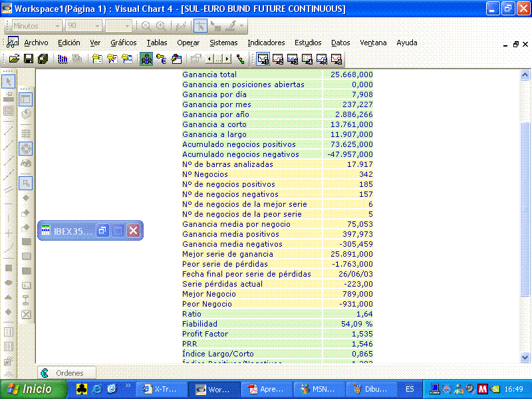Image resolution: width=532 pixels, height=399 pixels.
Task: Open the Estudios menu
Action: point(308,43)
